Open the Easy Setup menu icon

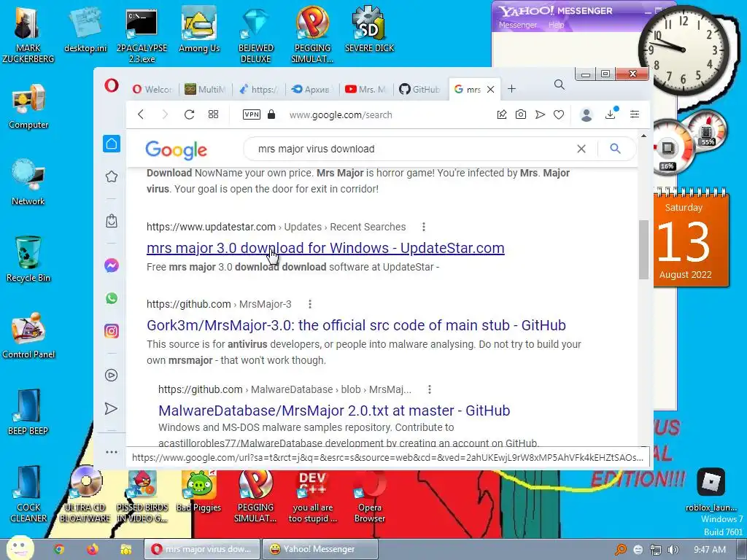click(x=635, y=114)
